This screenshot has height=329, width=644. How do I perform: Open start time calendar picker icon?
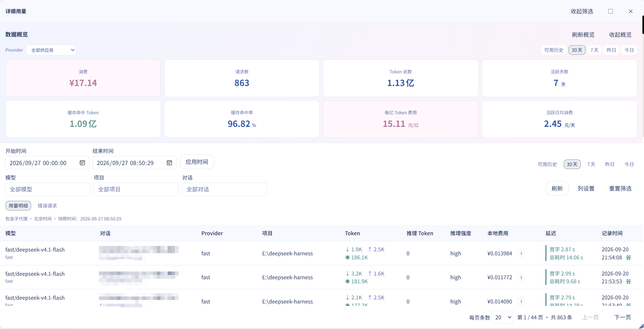[82, 163]
